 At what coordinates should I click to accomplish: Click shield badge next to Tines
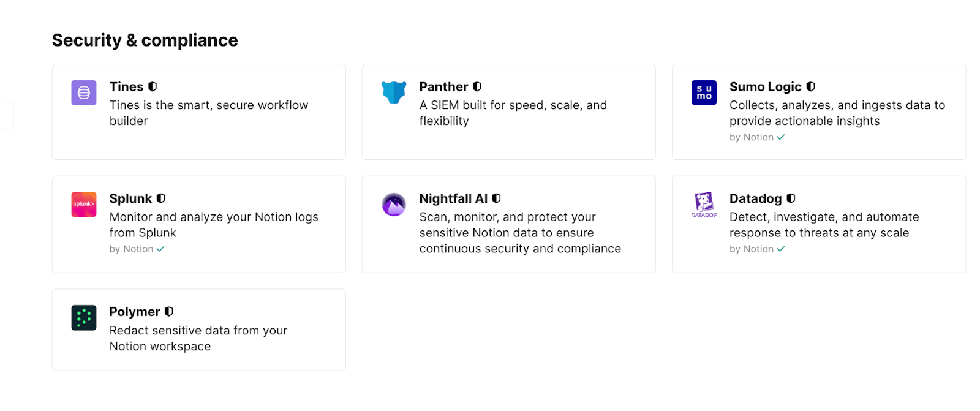(153, 87)
